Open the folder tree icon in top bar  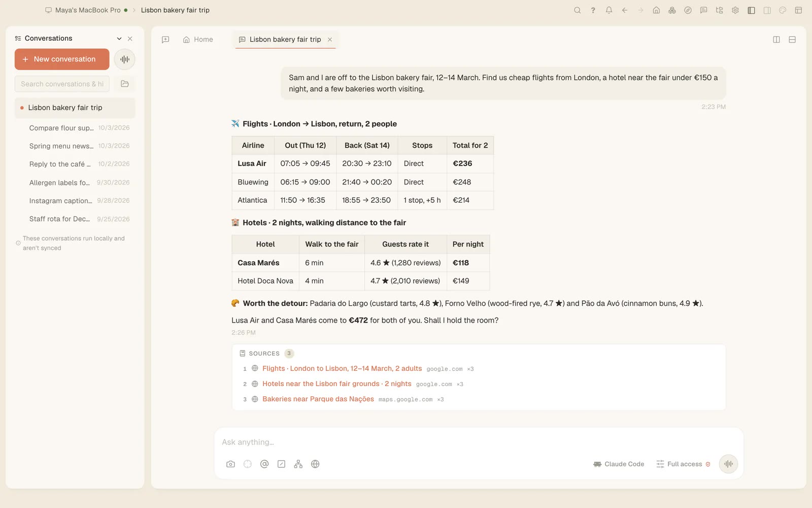[x=719, y=10]
